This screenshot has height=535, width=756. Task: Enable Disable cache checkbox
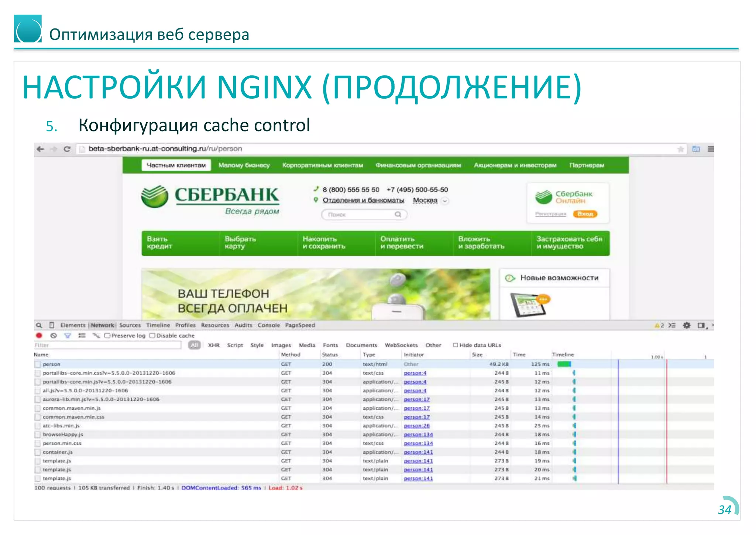[x=152, y=335]
